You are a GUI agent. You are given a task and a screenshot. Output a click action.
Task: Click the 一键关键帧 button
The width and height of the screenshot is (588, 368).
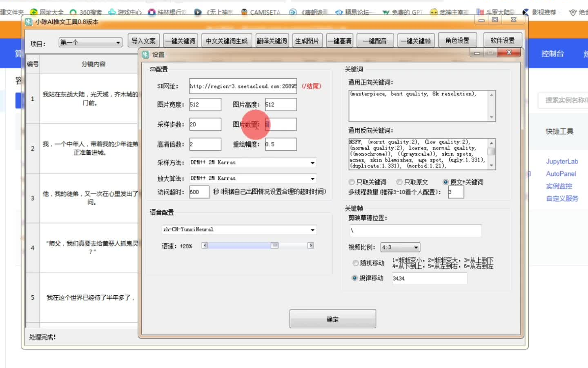416,41
